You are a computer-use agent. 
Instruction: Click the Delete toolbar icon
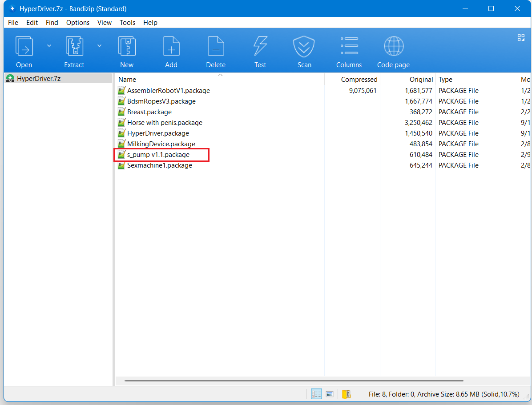pos(216,46)
